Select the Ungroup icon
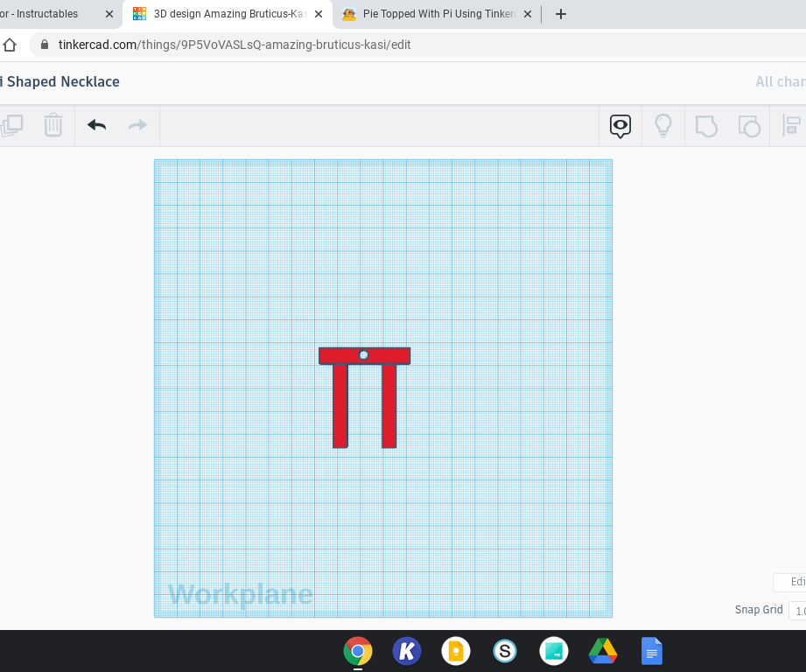This screenshot has width=806, height=672. (749, 125)
